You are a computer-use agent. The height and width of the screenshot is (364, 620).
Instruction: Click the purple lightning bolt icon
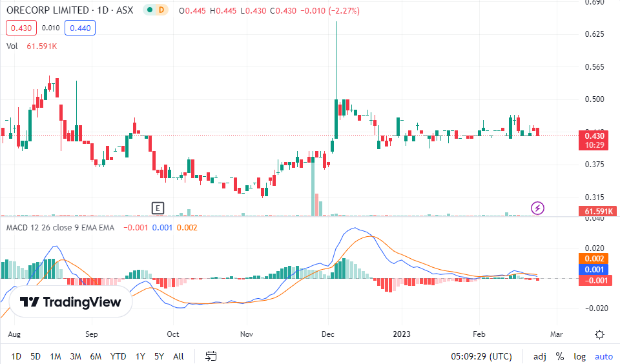pyautogui.click(x=537, y=208)
